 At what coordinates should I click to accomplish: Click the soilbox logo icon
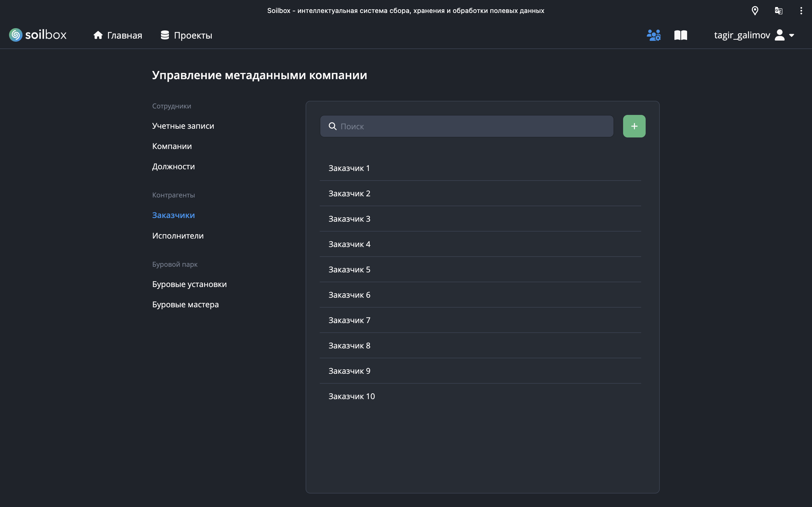pos(16,35)
